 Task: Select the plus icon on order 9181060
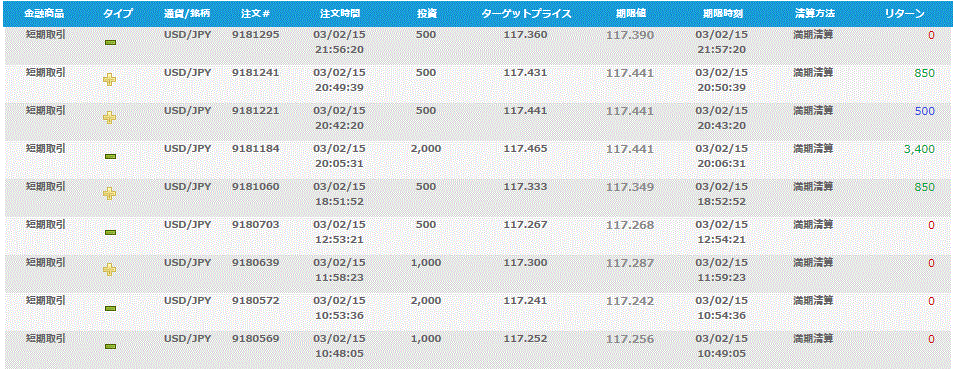[x=110, y=193]
